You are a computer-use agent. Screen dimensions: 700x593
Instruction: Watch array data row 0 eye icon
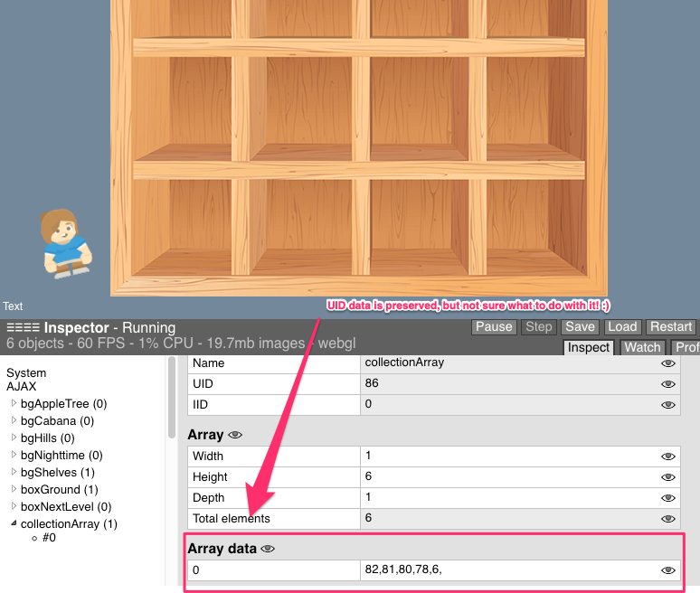pyautogui.click(x=667, y=570)
